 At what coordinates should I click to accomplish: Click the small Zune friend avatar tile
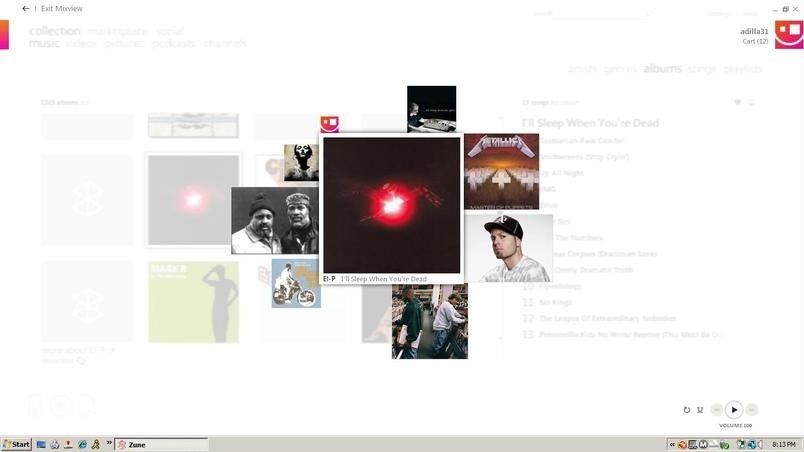[330, 124]
